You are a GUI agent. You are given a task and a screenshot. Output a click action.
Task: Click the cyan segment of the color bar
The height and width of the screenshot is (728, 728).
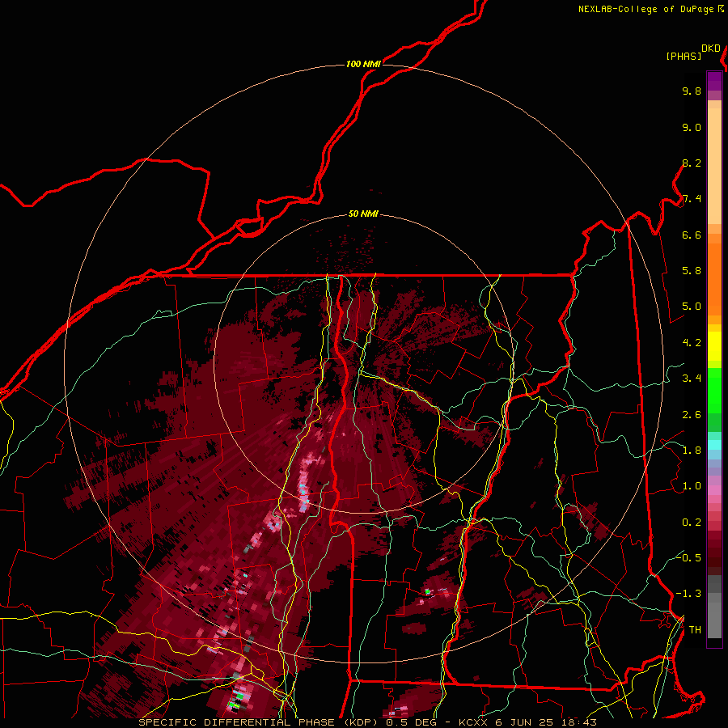714,445
